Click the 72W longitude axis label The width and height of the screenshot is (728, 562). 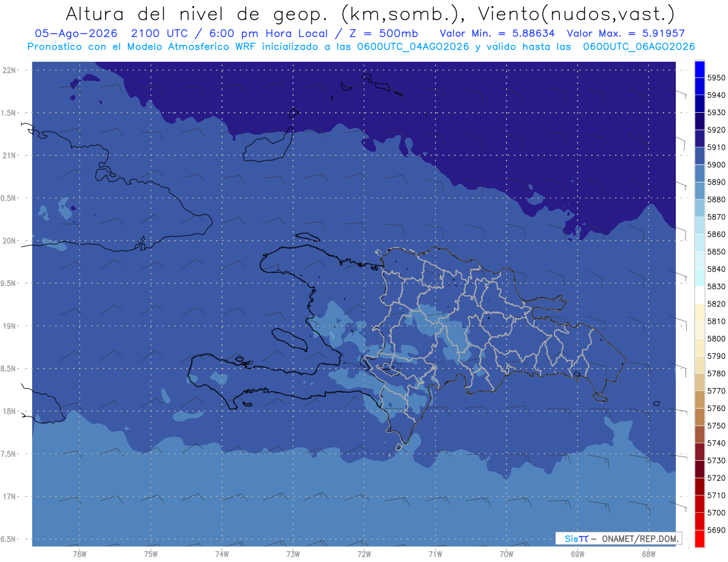tap(364, 554)
